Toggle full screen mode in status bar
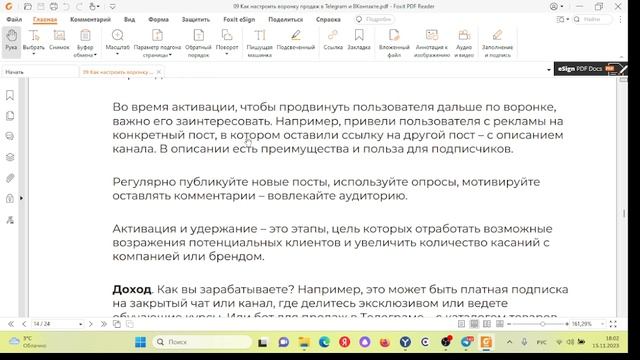The width and height of the screenshot is (640, 360). click(x=613, y=324)
